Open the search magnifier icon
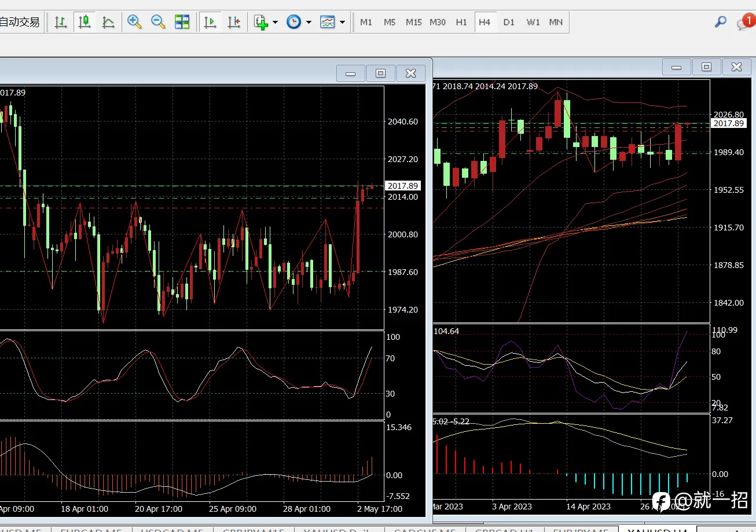 coord(721,22)
